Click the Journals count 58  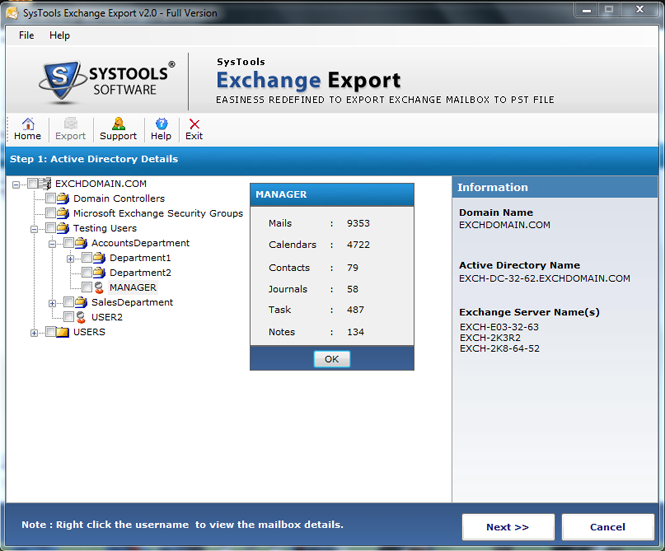(x=353, y=289)
